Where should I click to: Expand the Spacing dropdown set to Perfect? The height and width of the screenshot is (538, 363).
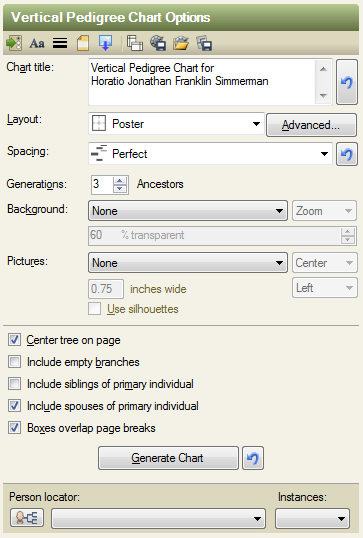210,154
